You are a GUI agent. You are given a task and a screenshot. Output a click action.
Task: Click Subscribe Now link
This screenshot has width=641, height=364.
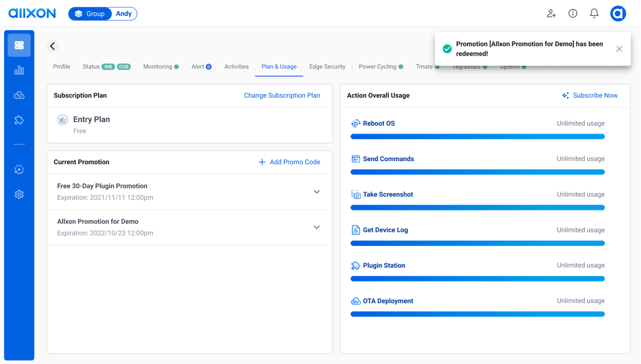point(595,95)
